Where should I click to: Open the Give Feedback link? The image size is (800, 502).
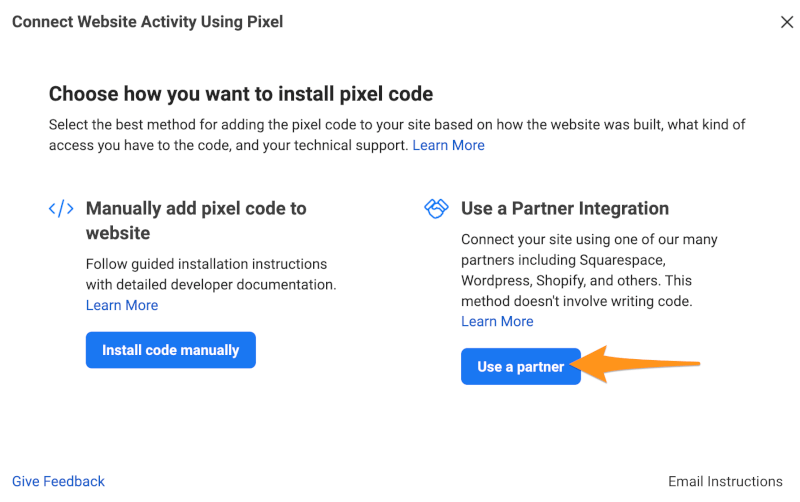58,481
